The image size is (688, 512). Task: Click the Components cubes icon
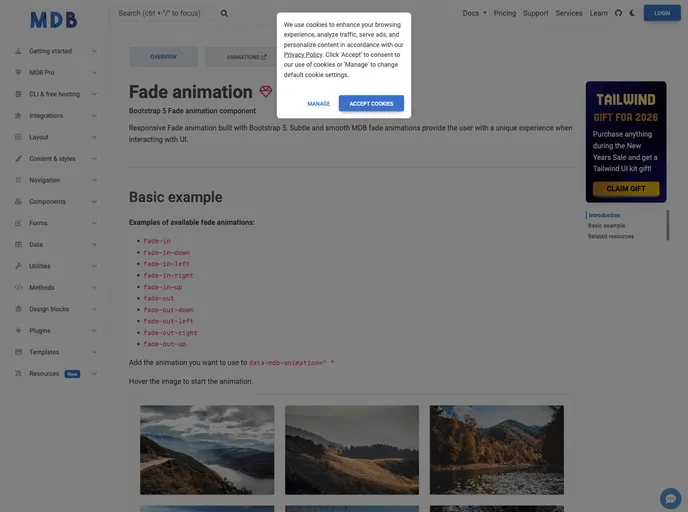point(18,201)
